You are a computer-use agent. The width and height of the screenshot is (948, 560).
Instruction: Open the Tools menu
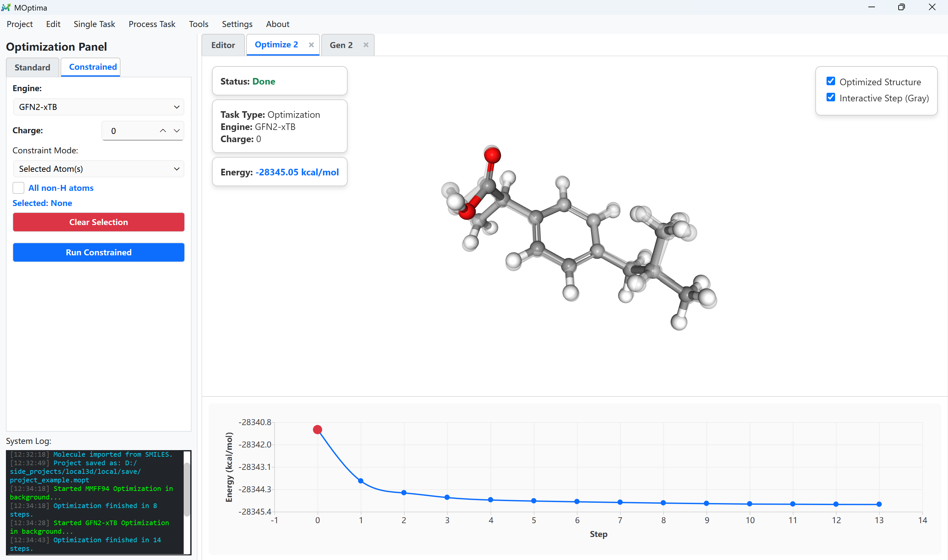pyautogui.click(x=198, y=24)
